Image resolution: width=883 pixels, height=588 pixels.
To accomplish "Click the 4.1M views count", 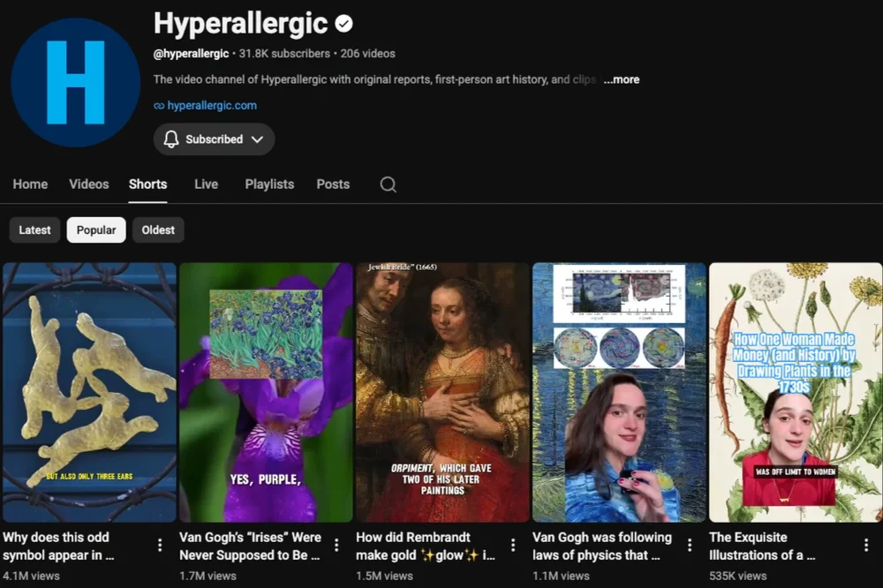I will pyautogui.click(x=31, y=576).
